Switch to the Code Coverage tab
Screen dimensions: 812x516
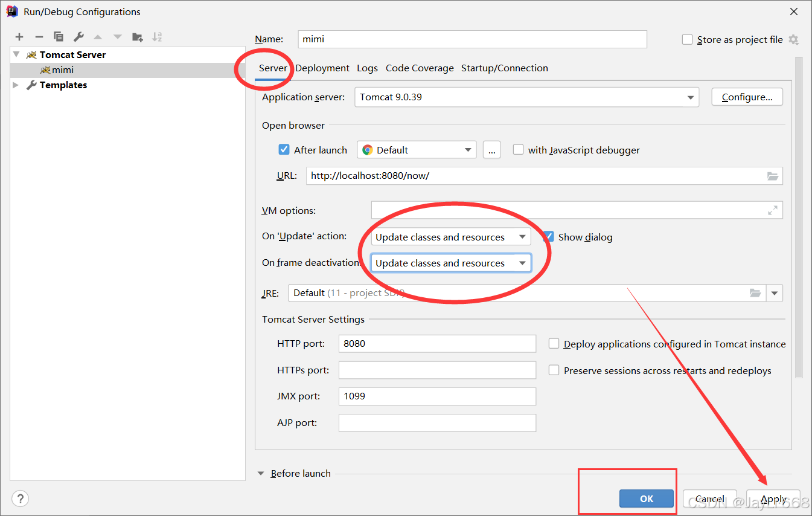[420, 68]
